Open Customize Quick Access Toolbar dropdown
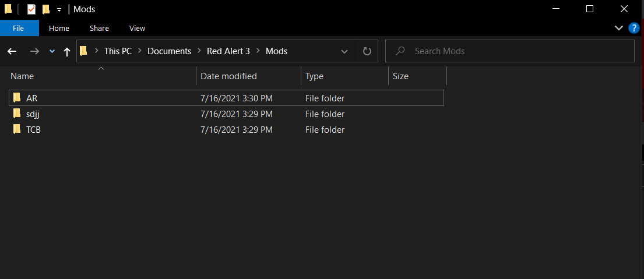The width and height of the screenshot is (644, 279). pos(59,10)
